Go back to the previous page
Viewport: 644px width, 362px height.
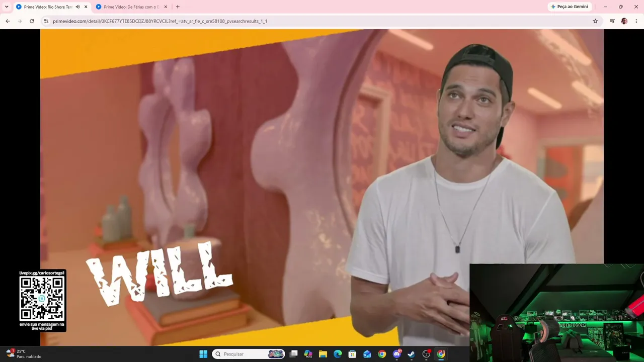(x=8, y=21)
